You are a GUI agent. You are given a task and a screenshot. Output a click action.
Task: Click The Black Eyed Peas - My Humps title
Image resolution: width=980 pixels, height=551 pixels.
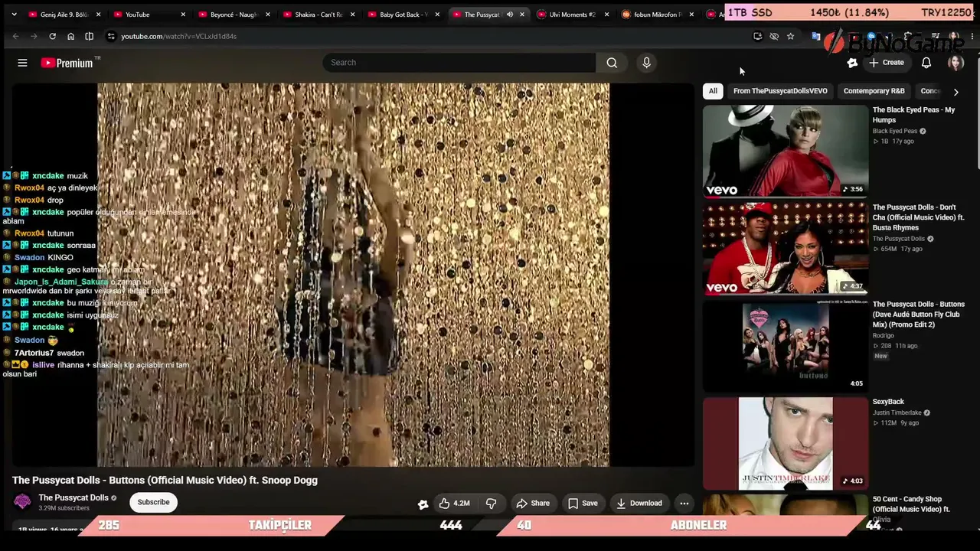point(913,115)
